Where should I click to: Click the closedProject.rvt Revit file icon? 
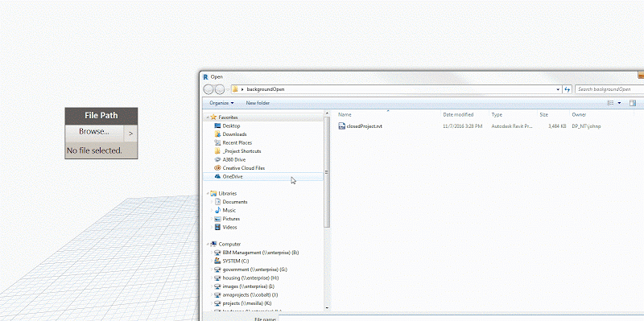[341, 126]
